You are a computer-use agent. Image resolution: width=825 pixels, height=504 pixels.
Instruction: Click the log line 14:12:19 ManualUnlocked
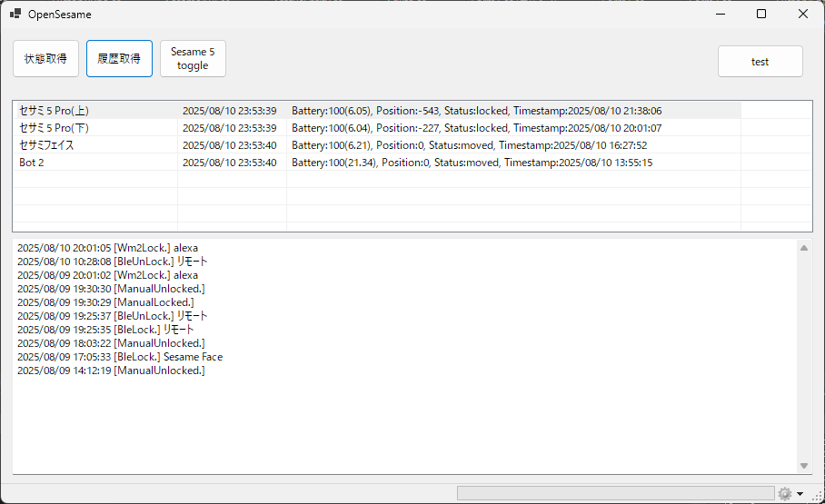click(111, 371)
